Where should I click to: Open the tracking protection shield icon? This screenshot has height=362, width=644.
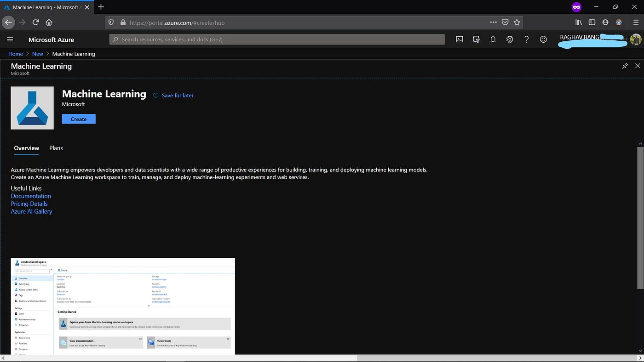(110, 23)
